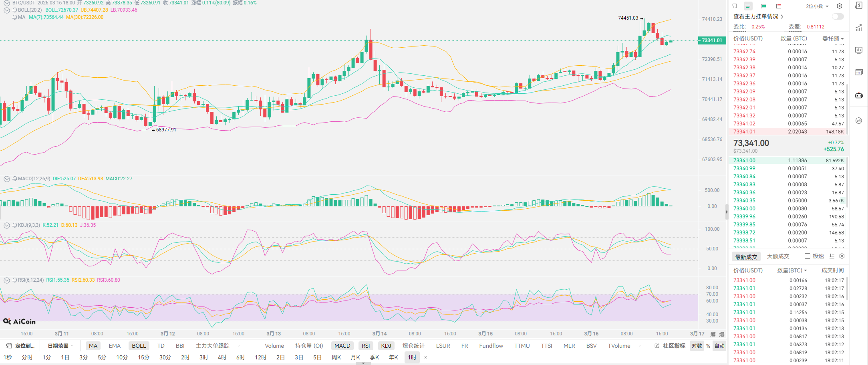Open order book settings hexagon icon
Screen dimensions: 868x365
pyautogui.click(x=840, y=6)
